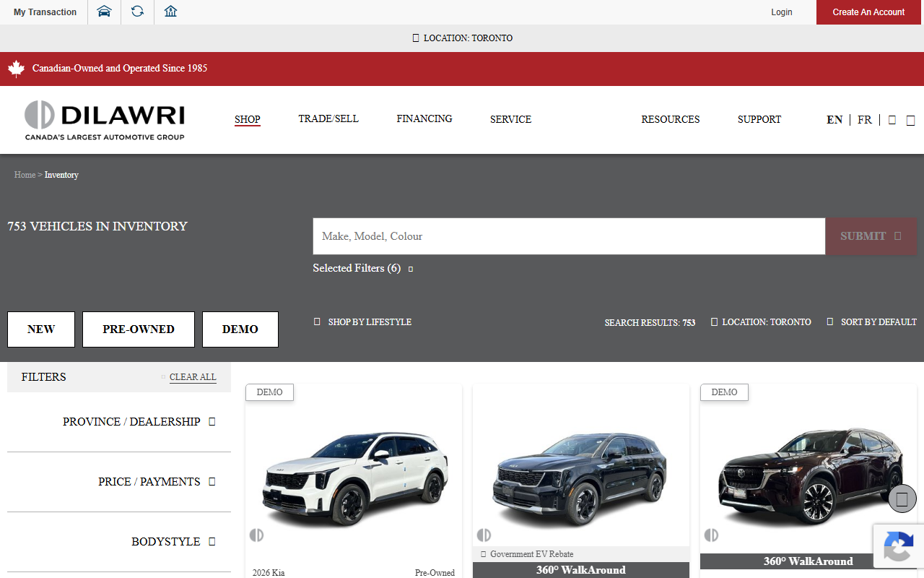Open the SERVICE menu
The width and height of the screenshot is (924, 578).
[x=510, y=119]
